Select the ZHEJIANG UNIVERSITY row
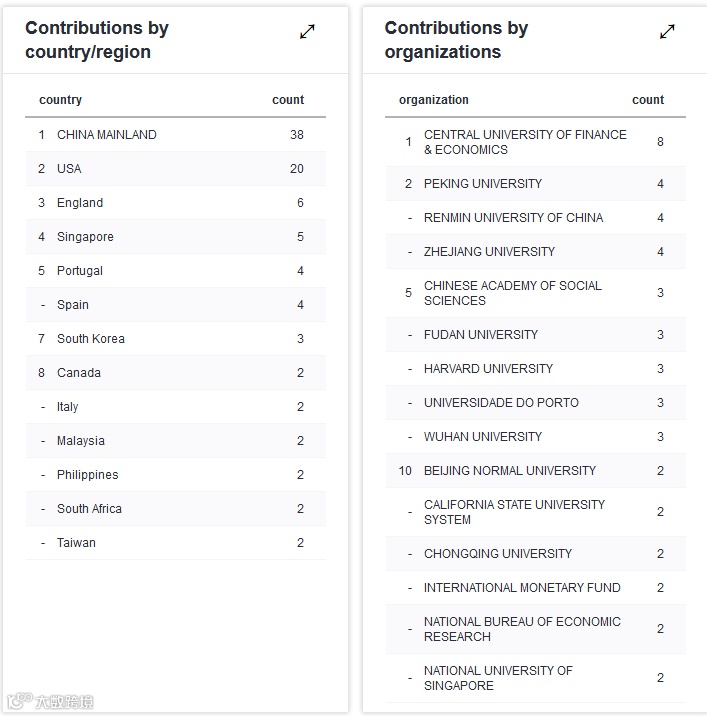 tap(489, 252)
